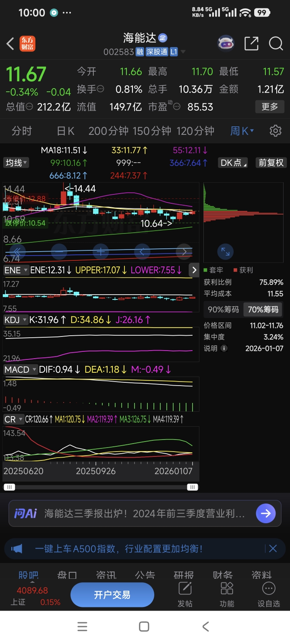Go back using the left arrow
The height and width of the screenshot is (644, 290).
[10, 43]
